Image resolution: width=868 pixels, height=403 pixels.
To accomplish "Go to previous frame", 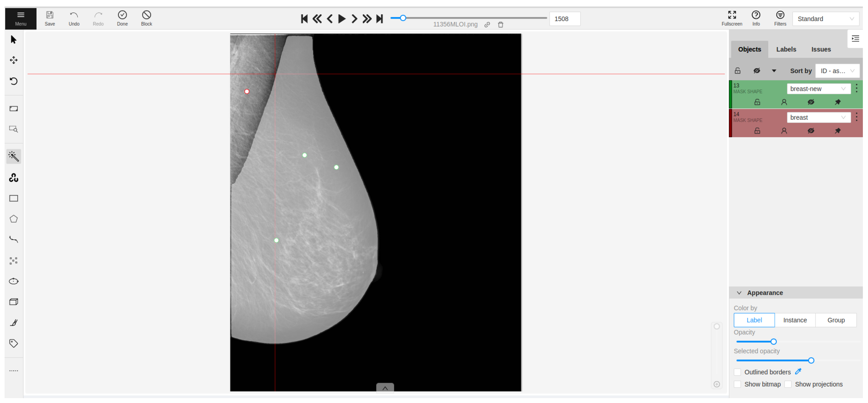I will (x=330, y=19).
